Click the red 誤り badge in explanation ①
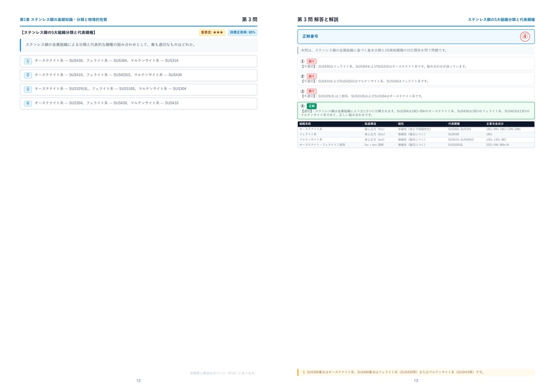This screenshot has height=392, width=555. pos(312,61)
